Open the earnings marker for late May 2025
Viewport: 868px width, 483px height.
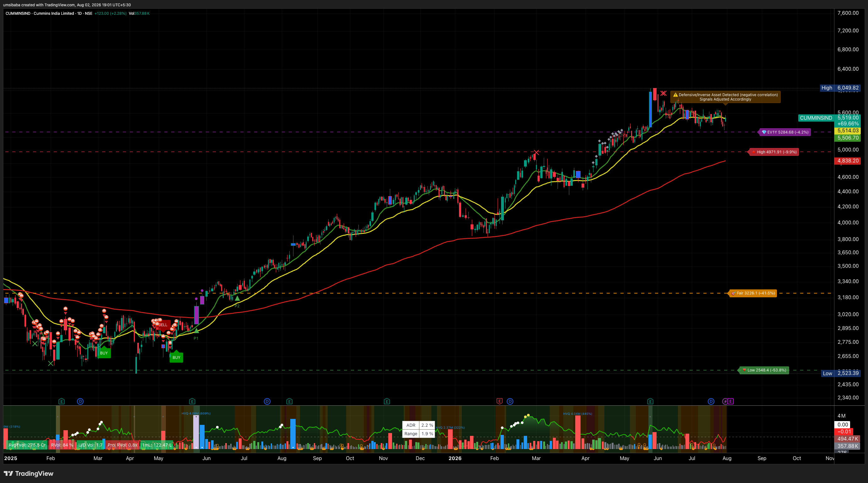[x=192, y=401]
